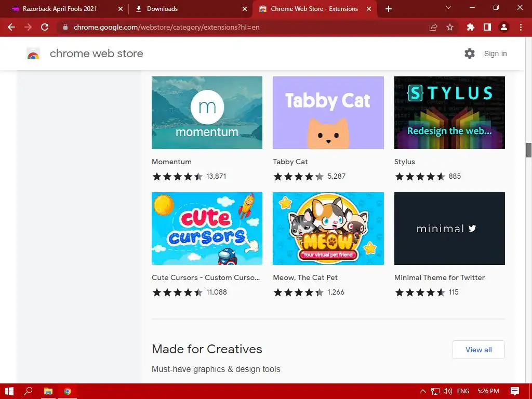532x399 pixels.
Task: Select the Chrome Web Store - Extensions tab
Action: [314, 9]
